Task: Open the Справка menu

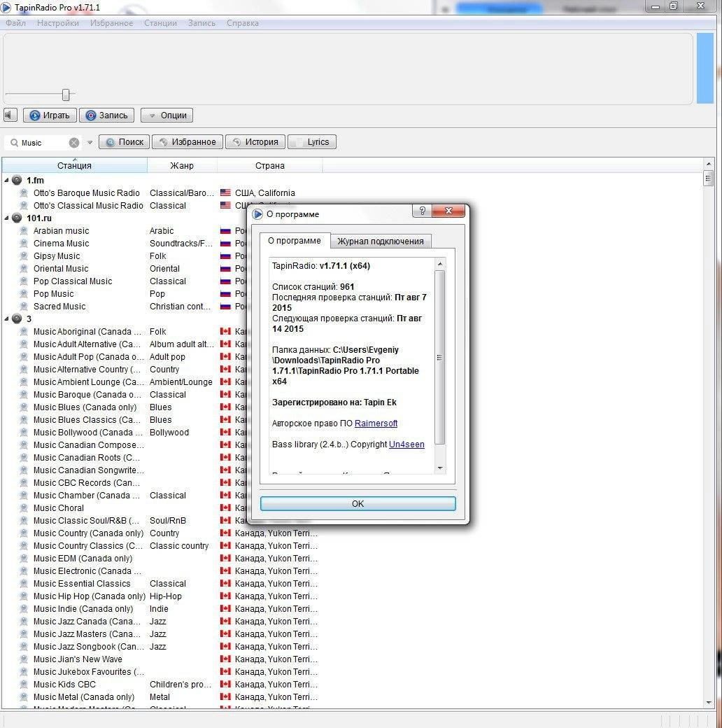Action: 243,23
